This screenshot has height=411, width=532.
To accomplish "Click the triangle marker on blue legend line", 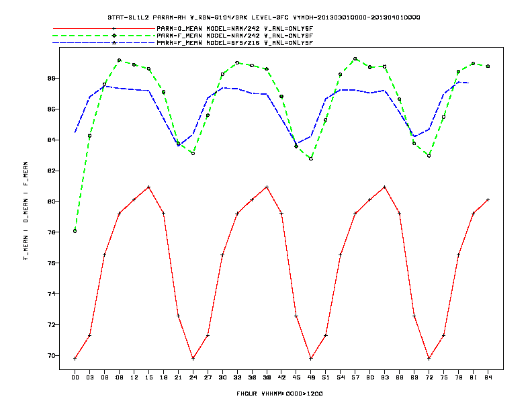I will (114, 43).
